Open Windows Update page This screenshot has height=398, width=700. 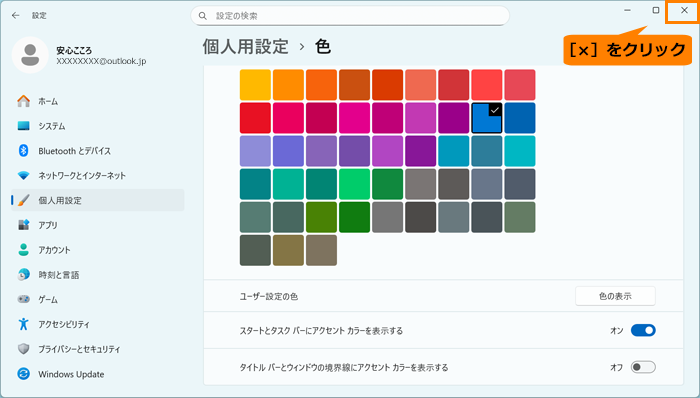98,374
